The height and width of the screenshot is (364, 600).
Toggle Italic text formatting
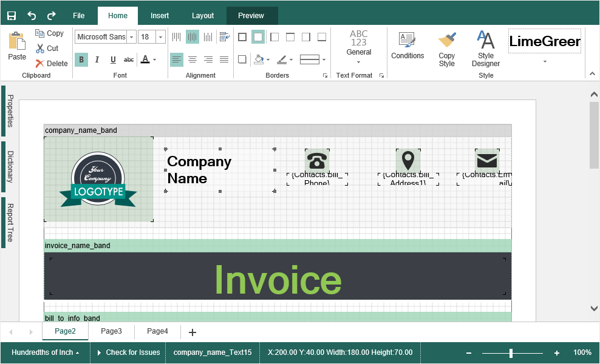click(x=97, y=59)
